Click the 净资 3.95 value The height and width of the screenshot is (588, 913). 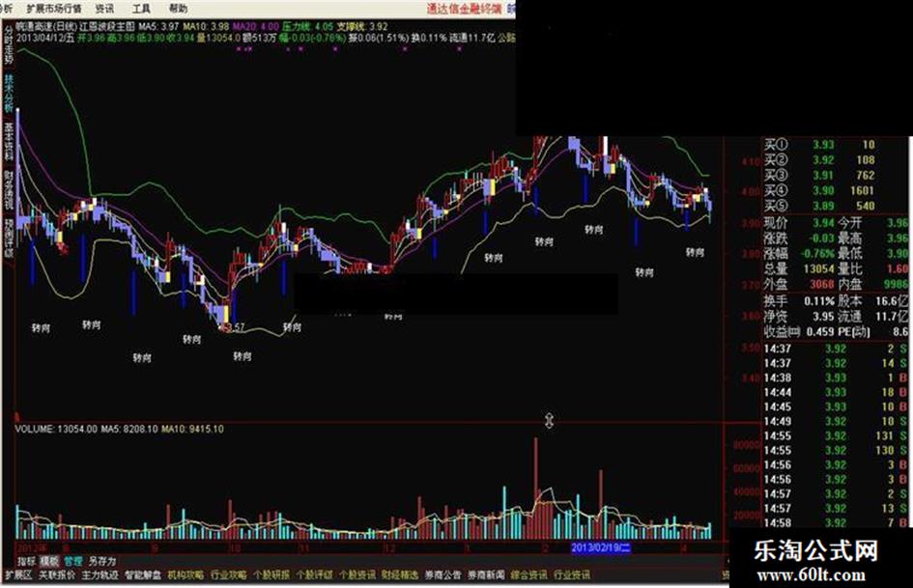tap(823, 316)
